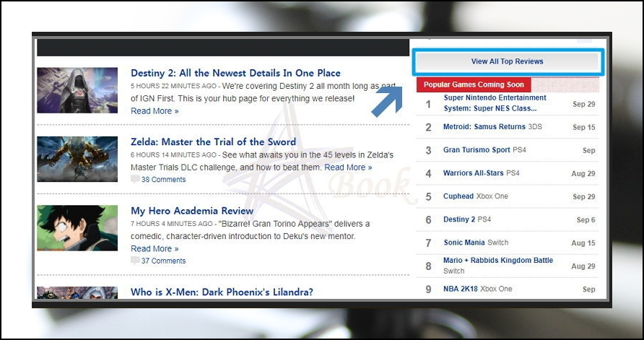Select the Popular Games Coming Soon tab
This screenshot has width=644, height=340.
click(x=474, y=84)
